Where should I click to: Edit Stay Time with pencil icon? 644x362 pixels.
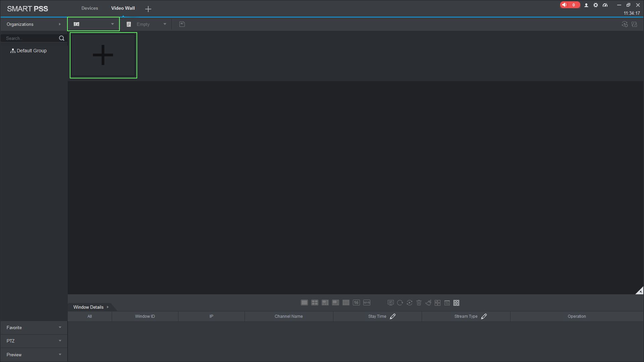(393, 316)
